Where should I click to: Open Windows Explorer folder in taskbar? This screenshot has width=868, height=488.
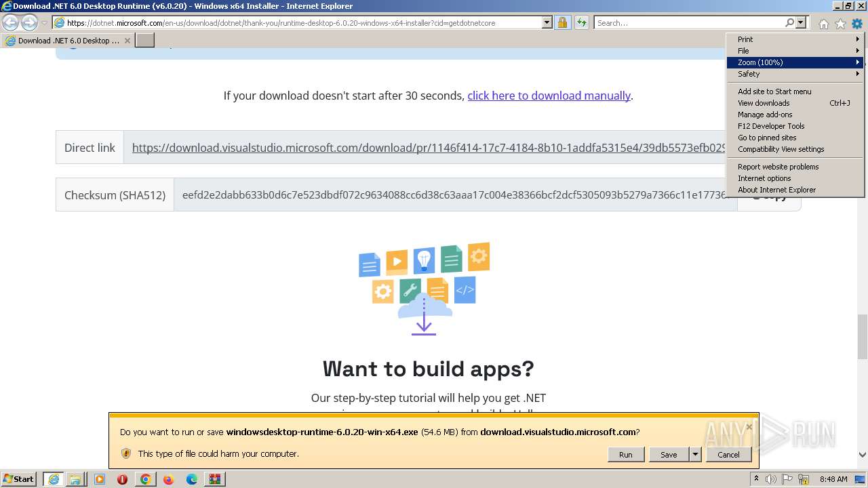click(x=75, y=479)
